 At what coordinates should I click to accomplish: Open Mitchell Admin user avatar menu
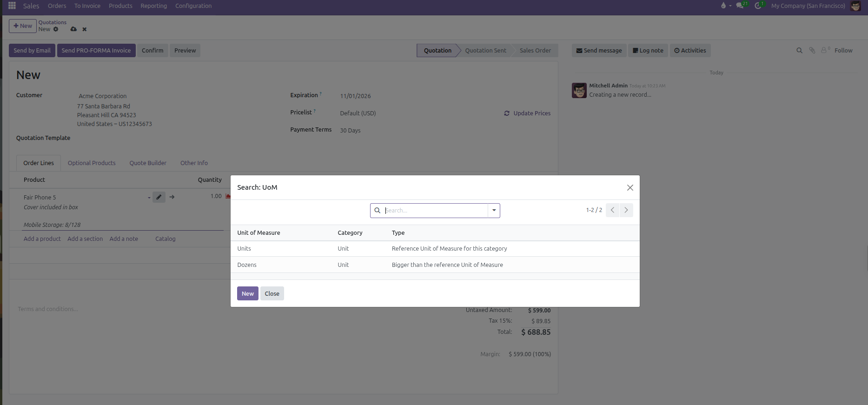point(855,6)
